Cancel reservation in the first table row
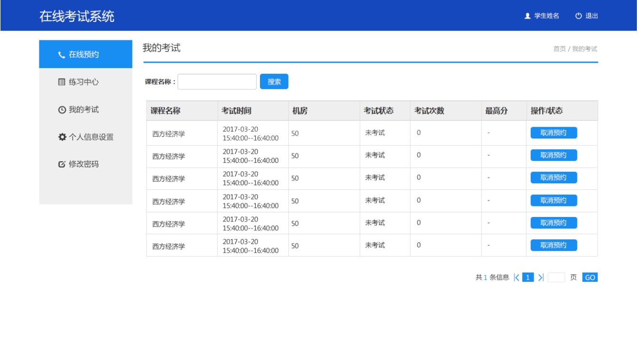 point(554,133)
